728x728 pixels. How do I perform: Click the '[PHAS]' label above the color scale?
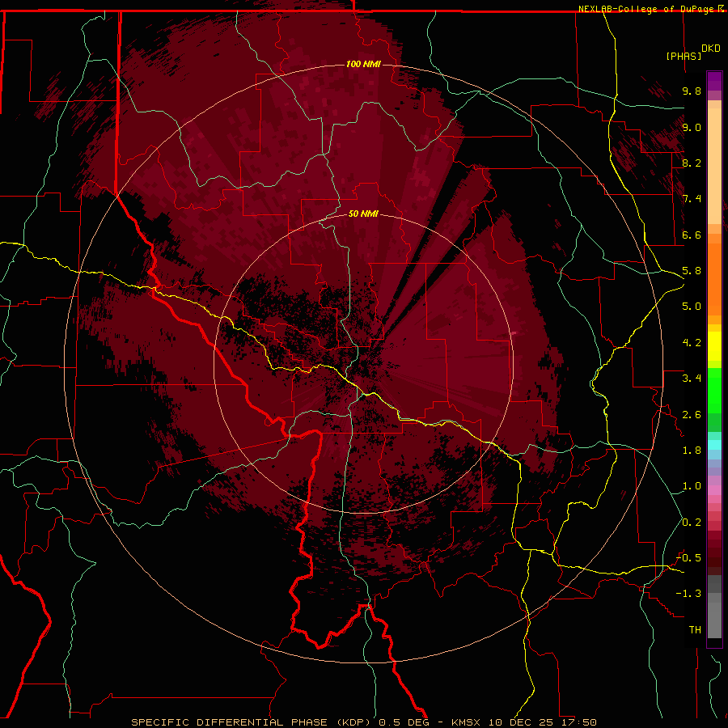(x=684, y=56)
